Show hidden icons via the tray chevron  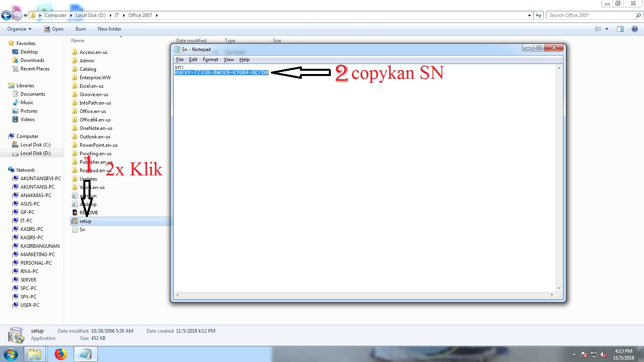coord(574,355)
